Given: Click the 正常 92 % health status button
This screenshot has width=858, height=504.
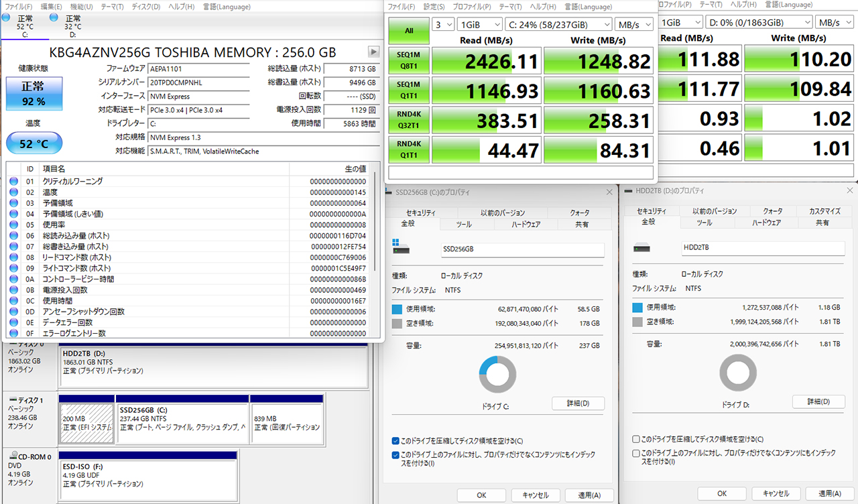Looking at the screenshot, I should coord(34,94).
